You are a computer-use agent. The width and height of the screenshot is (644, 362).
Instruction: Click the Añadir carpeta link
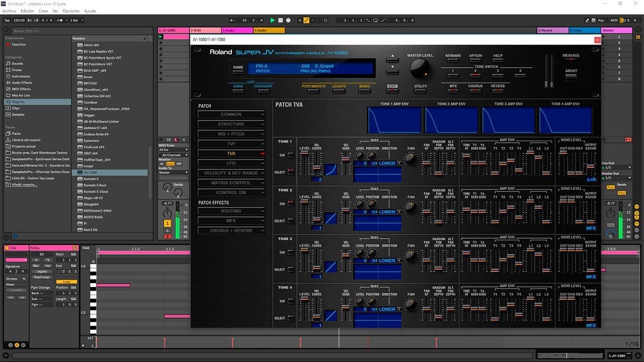point(25,184)
